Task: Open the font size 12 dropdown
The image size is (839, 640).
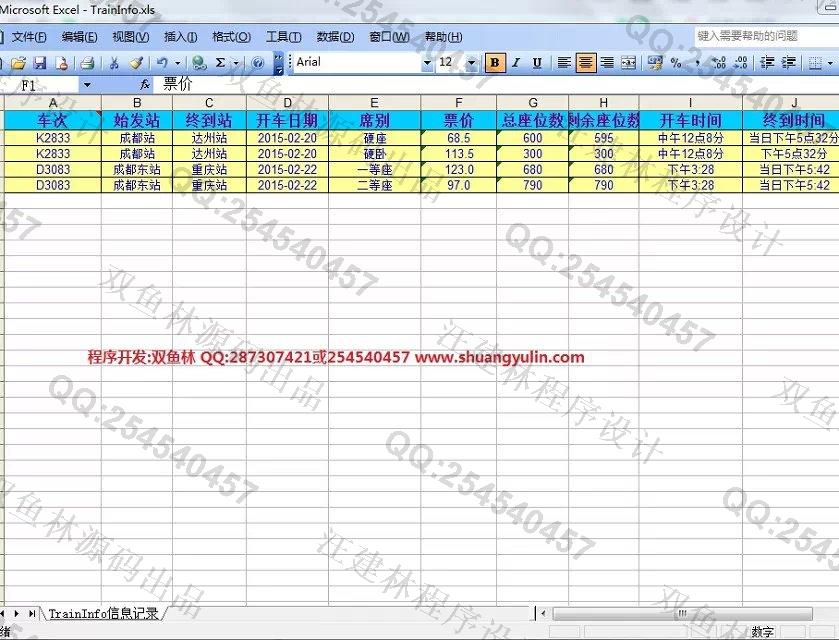Action: (471, 63)
